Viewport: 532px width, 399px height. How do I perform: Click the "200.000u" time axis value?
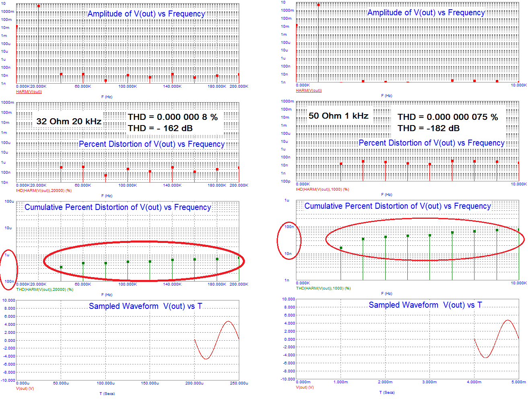tap(194, 383)
